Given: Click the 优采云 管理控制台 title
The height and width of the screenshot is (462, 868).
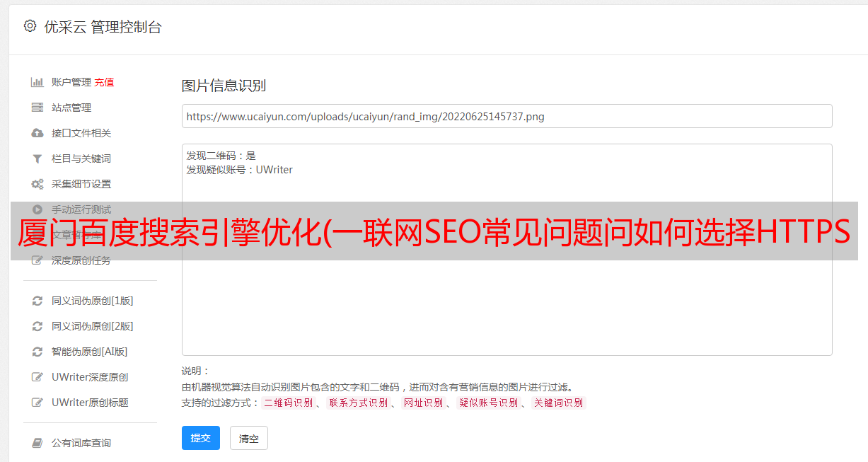Looking at the screenshot, I should pos(103,27).
